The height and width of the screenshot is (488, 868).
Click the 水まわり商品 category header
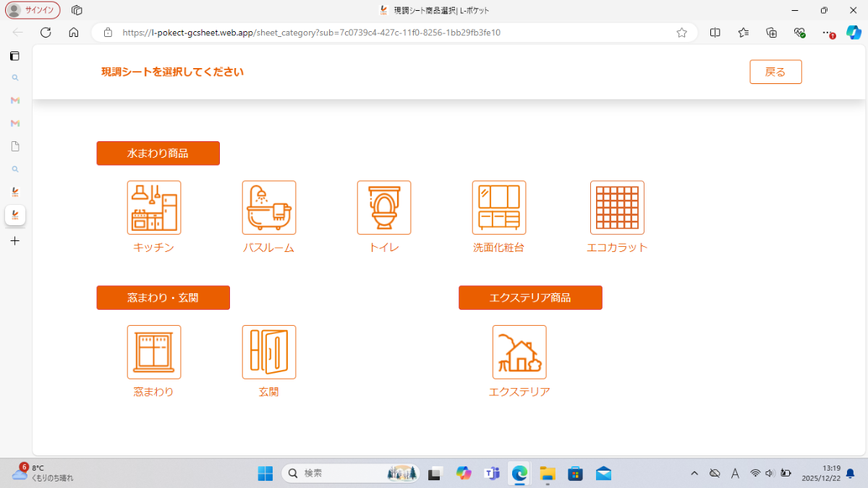(158, 153)
